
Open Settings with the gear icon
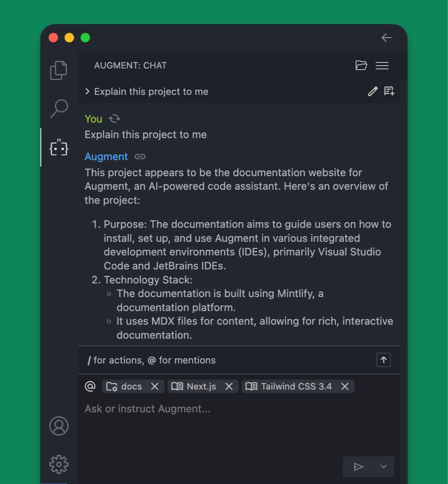click(59, 464)
